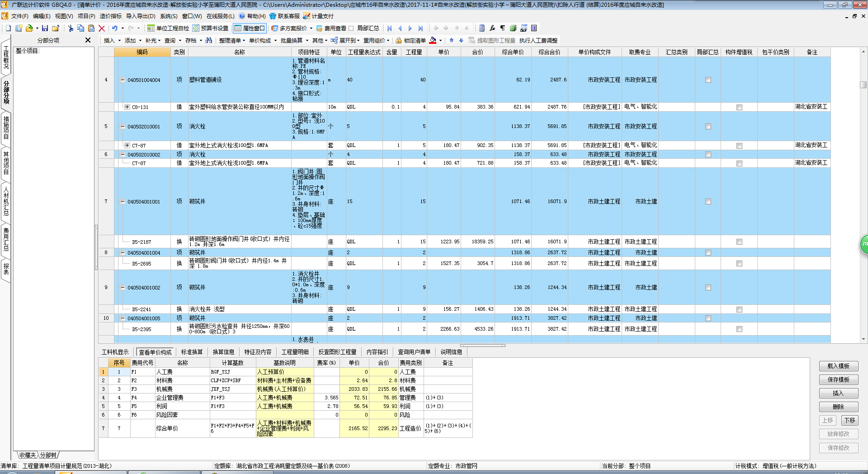Open the 整理清单 dropdown
Screen dimensions: 868x474
pos(232,40)
